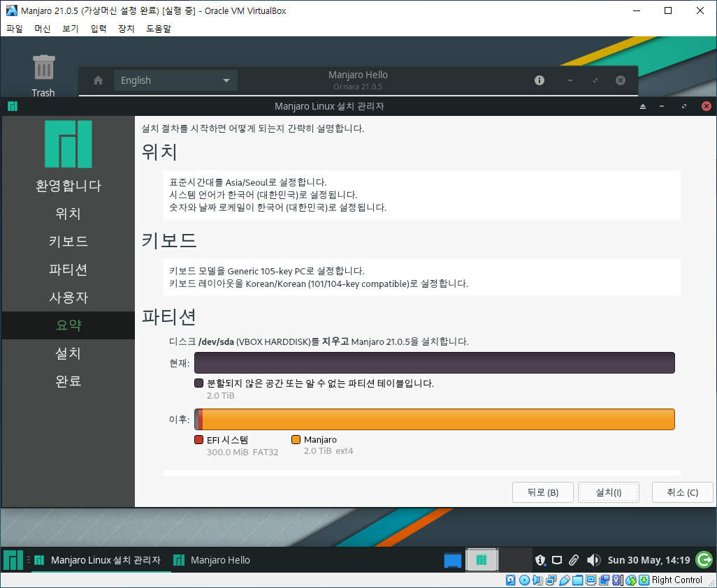Click the 취소 (C) cancel button

tap(682, 492)
